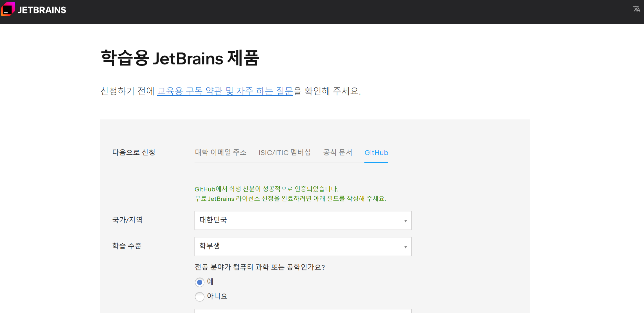This screenshot has width=644, height=313.
Task: Select the 예 radio button
Action: tap(200, 282)
